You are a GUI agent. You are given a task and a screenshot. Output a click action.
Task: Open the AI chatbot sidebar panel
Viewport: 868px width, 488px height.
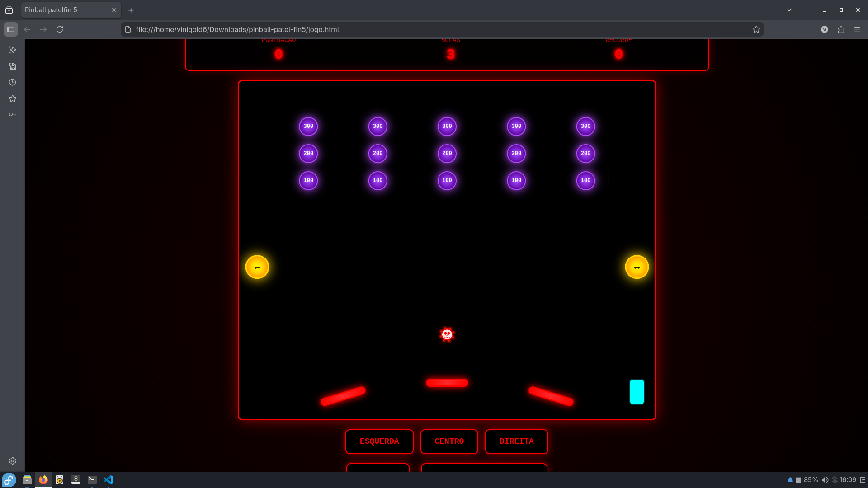(x=13, y=50)
